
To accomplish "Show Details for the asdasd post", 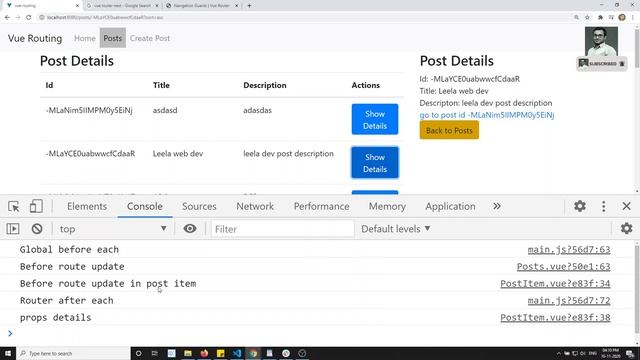I will click(x=375, y=119).
